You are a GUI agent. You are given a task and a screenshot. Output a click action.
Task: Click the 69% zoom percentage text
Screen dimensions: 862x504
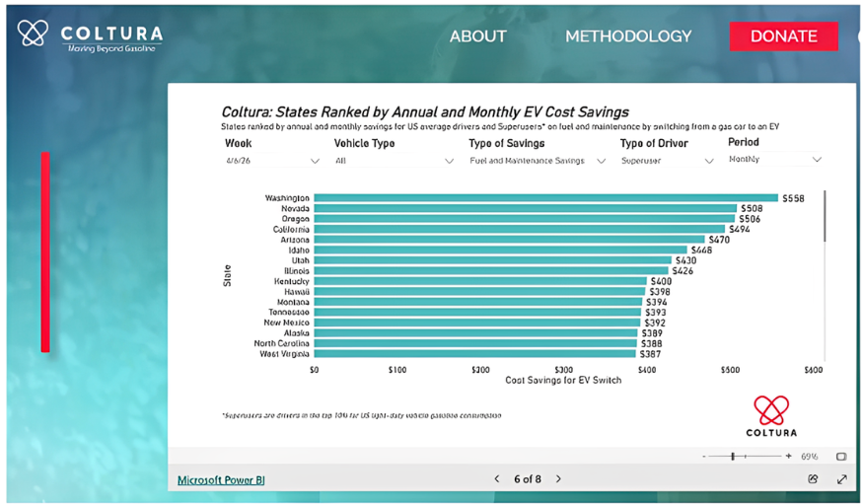pos(809,457)
